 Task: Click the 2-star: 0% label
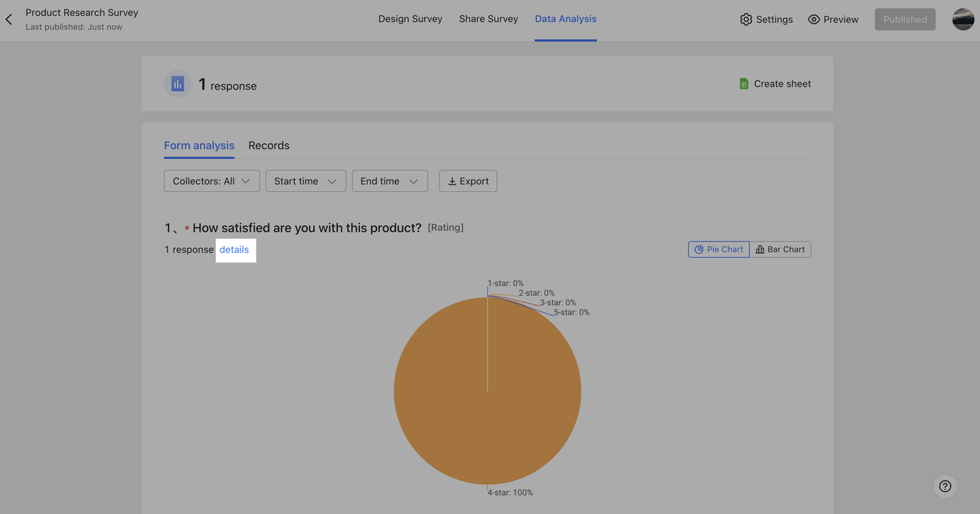coord(537,293)
